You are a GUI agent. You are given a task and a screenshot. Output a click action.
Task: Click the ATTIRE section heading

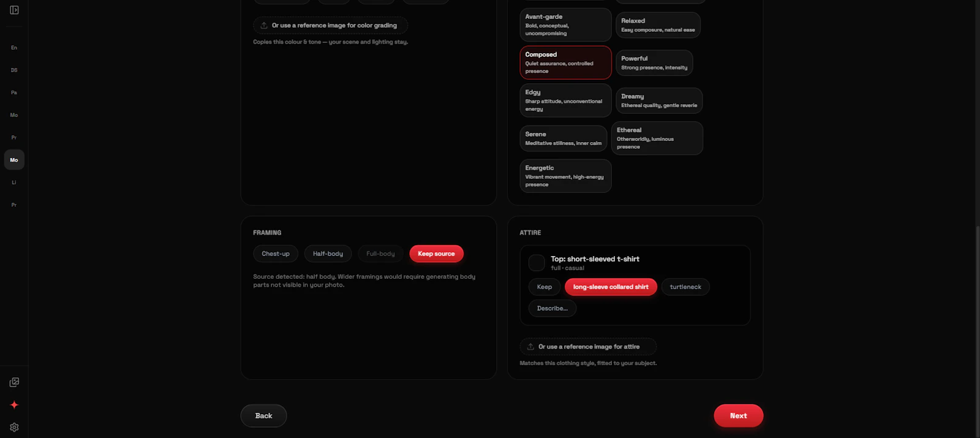pyautogui.click(x=530, y=233)
